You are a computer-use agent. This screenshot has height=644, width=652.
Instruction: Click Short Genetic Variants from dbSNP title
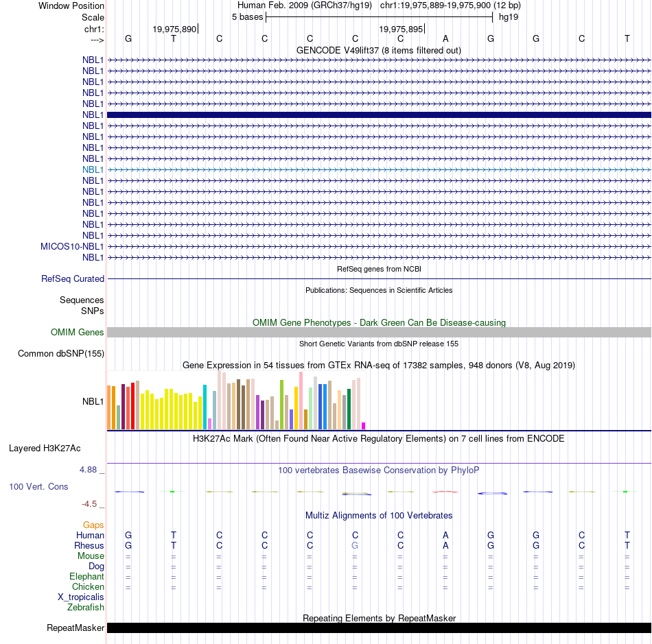point(379,344)
